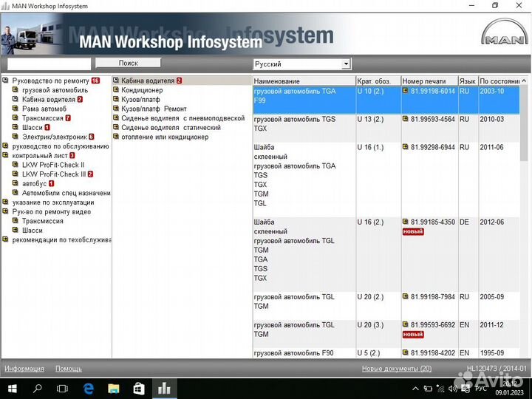Screen dimensions: 532x399
Task: Expand контрольный лист node icon
Action: point(5,155)
